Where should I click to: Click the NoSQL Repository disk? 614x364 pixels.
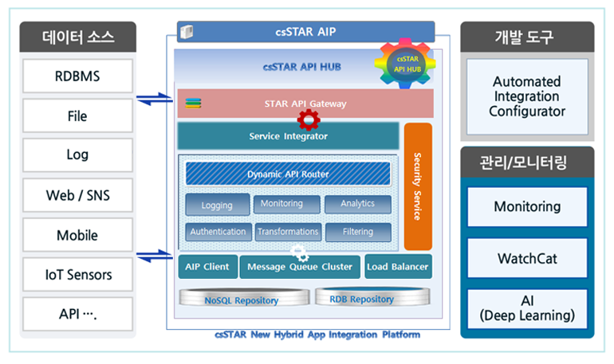pos(243,298)
